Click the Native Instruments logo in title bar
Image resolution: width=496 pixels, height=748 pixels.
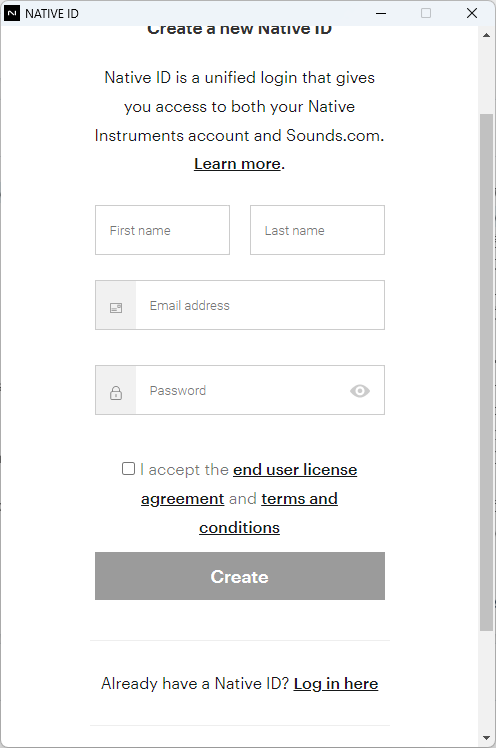coord(11,13)
